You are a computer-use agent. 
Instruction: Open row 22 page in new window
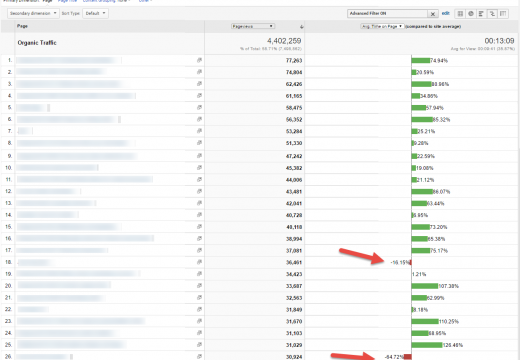tap(199, 309)
